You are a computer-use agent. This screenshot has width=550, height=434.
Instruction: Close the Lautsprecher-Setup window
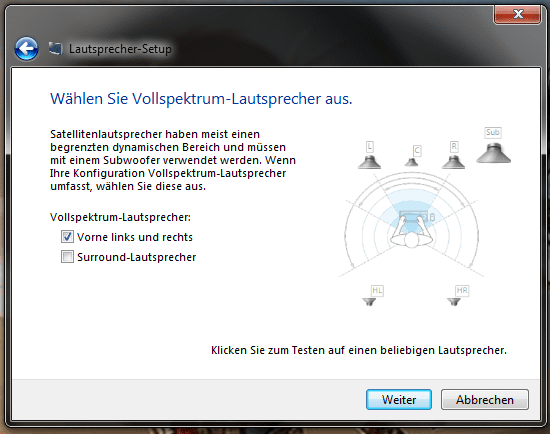517,14
